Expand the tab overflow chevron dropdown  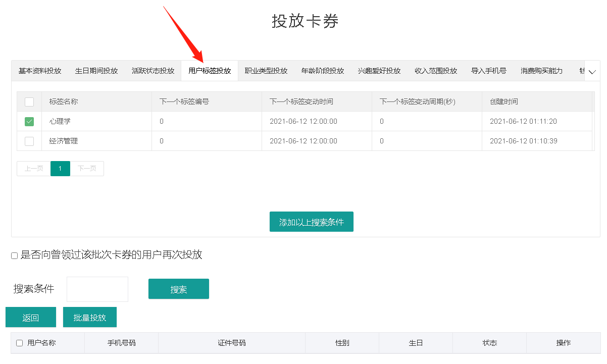point(592,72)
